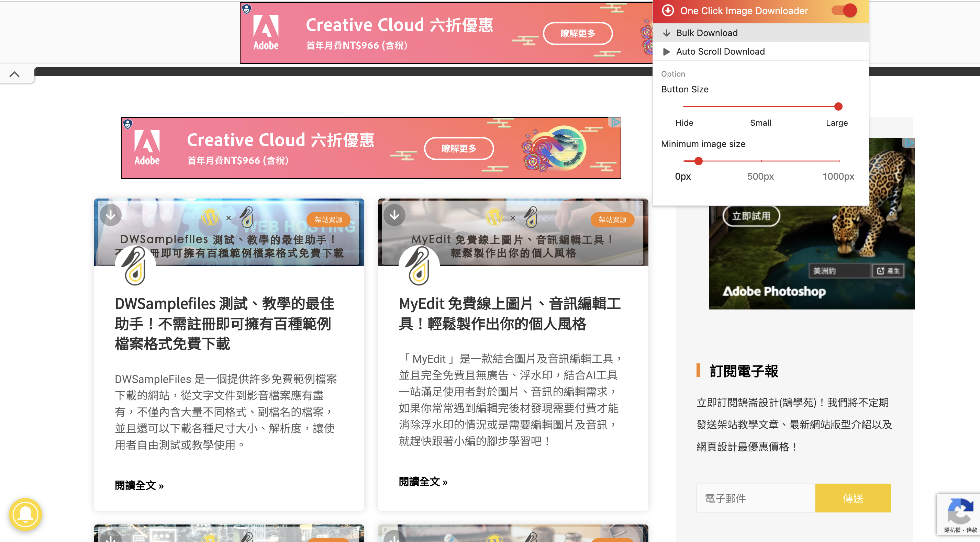980x542 pixels.
Task: Drag the Button Size slider to Large
Action: coord(838,106)
